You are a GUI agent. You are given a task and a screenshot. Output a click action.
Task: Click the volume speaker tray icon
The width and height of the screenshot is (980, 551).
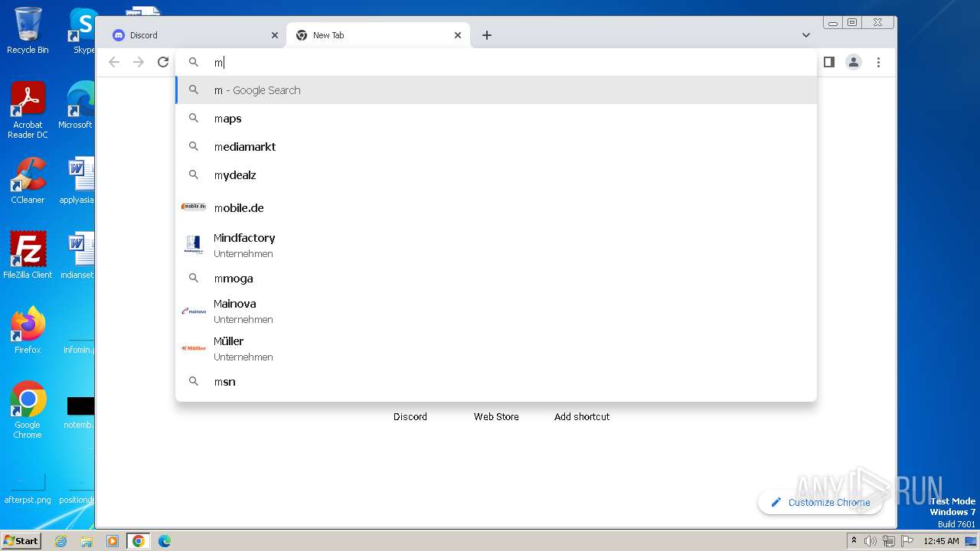(871, 541)
